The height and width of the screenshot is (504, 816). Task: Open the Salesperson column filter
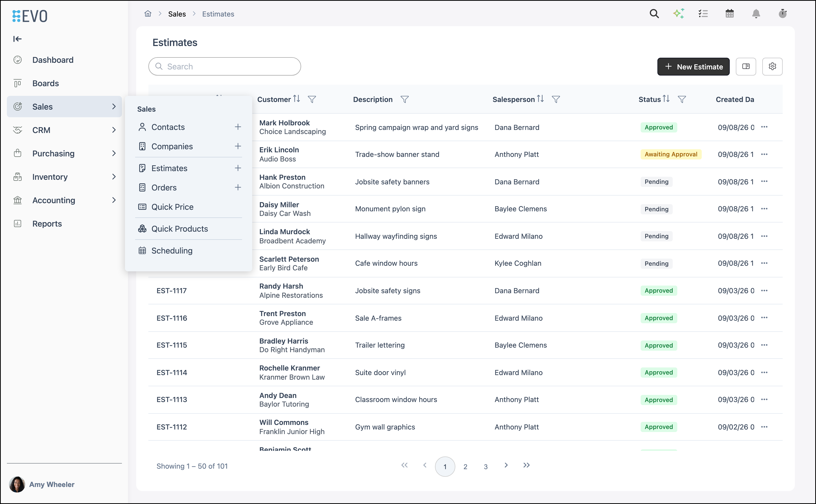click(x=556, y=99)
